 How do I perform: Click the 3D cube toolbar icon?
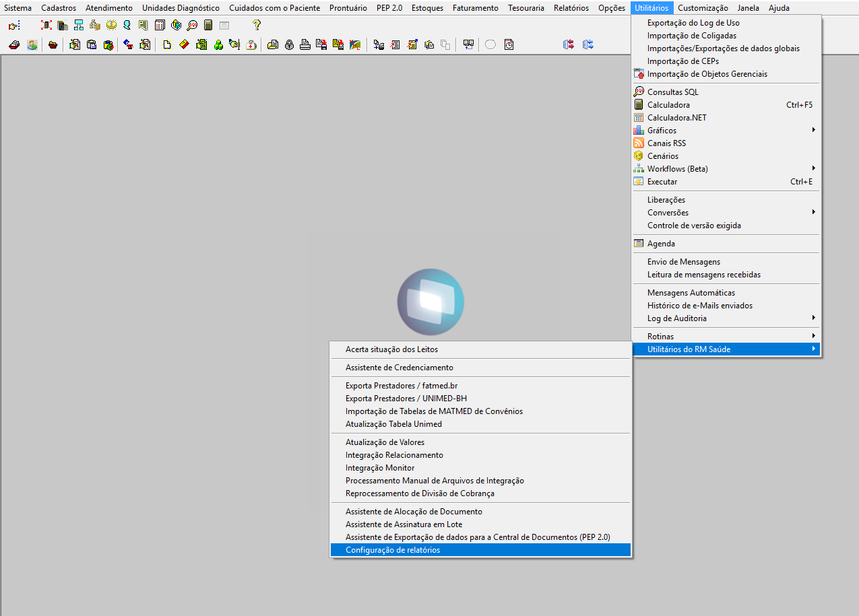[x=176, y=26]
